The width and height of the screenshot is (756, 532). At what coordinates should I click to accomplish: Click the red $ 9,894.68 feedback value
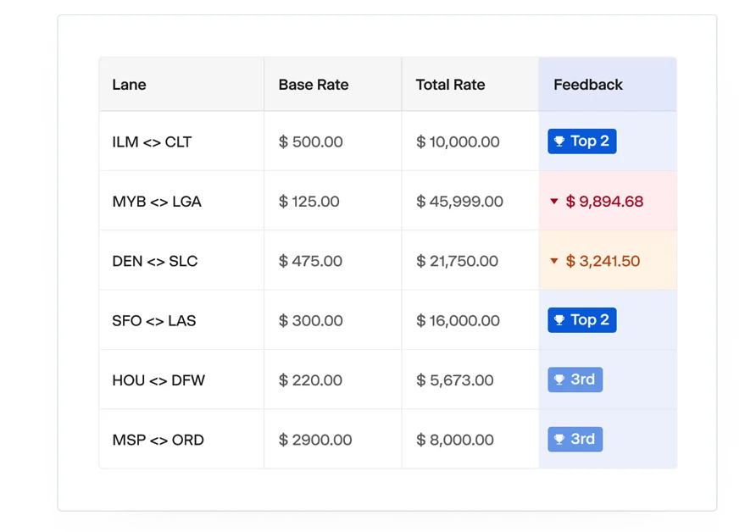pos(604,202)
